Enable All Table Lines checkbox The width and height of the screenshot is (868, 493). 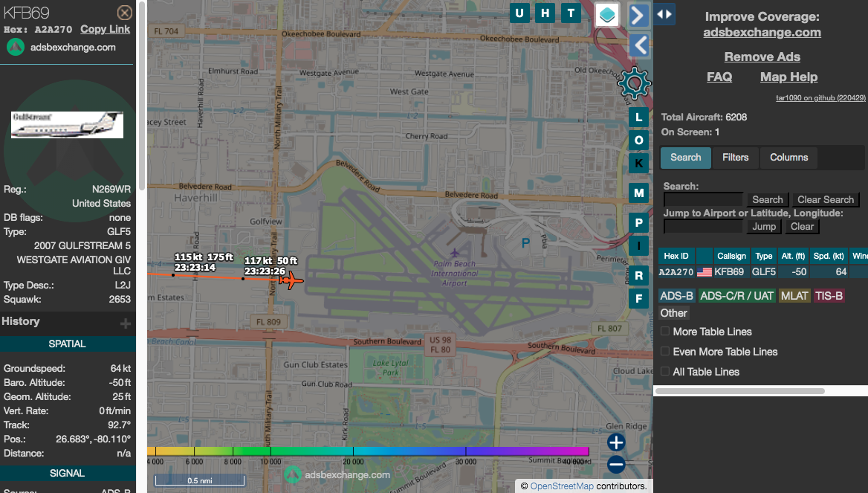pyautogui.click(x=665, y=371)
